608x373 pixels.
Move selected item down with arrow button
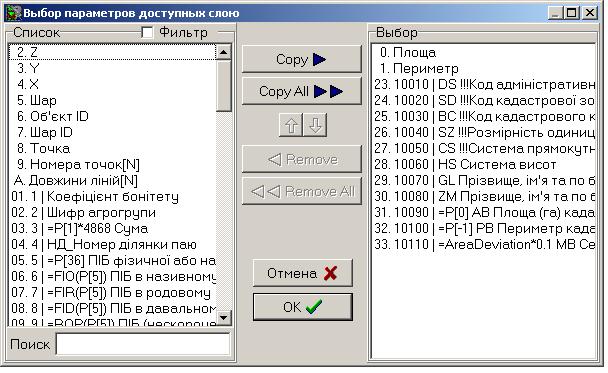tap(315, 125)
